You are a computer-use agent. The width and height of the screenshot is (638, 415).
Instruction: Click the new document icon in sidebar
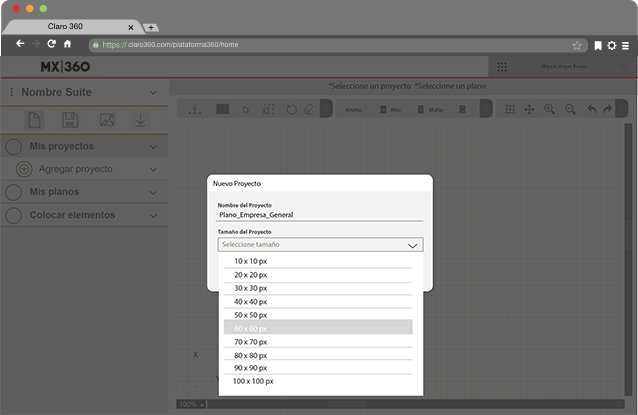click(34, 120)
